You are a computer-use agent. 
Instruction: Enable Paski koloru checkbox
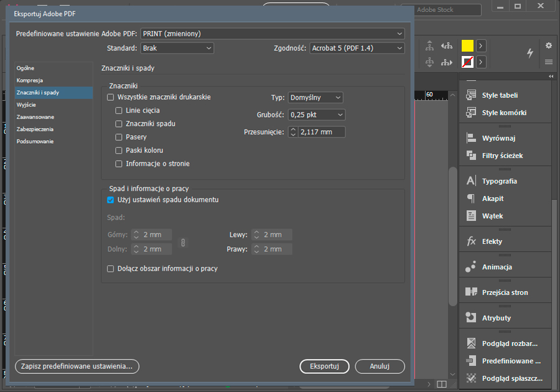[x=119, y=151]
